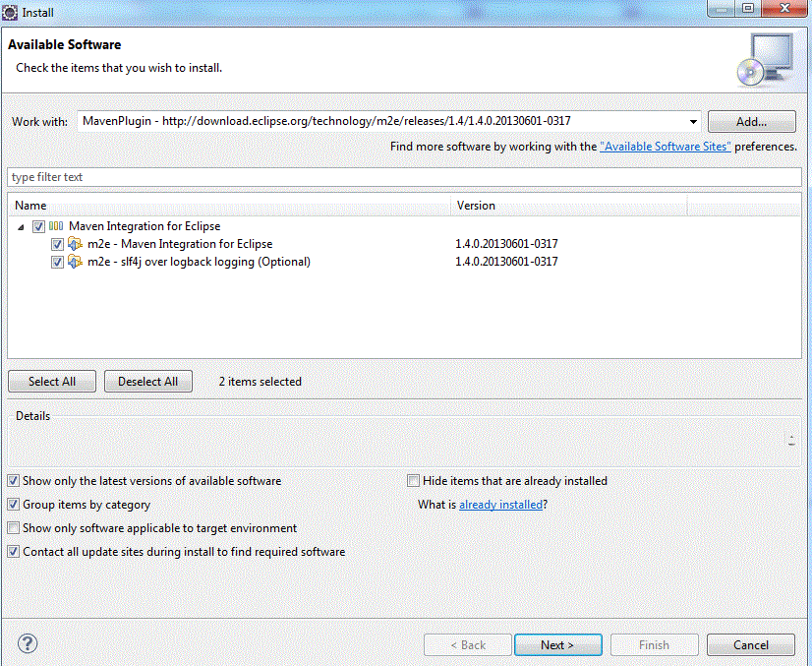812x666 pixels.
Task: Click the Select All button
Action: (52, 382)
